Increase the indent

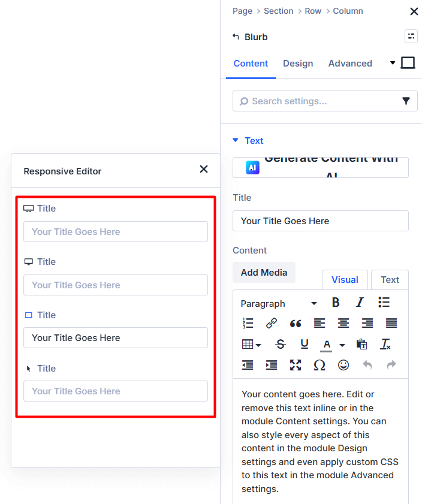tap(272, 365)
